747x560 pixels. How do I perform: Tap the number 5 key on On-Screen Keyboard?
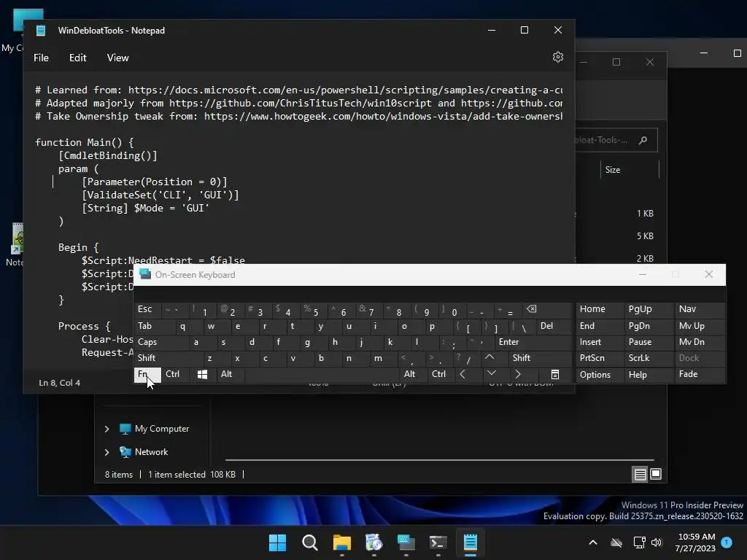coord(314,309)
